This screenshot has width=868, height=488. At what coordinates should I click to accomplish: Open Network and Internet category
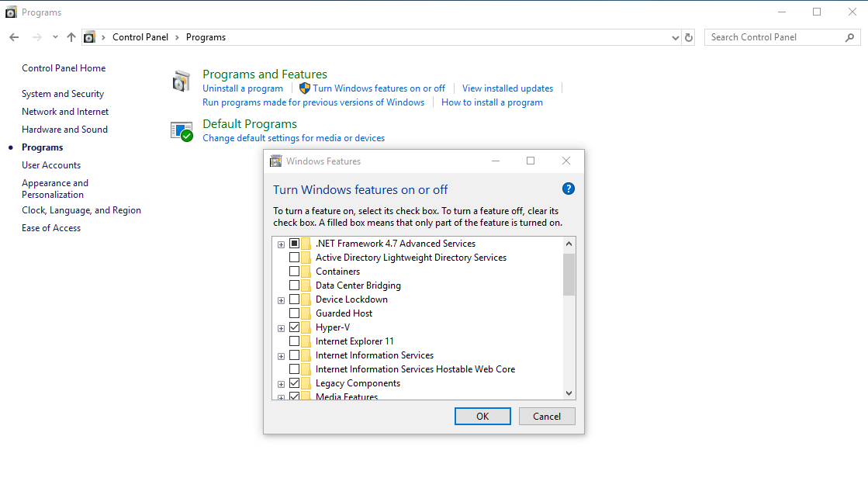[x=65, y=112]
